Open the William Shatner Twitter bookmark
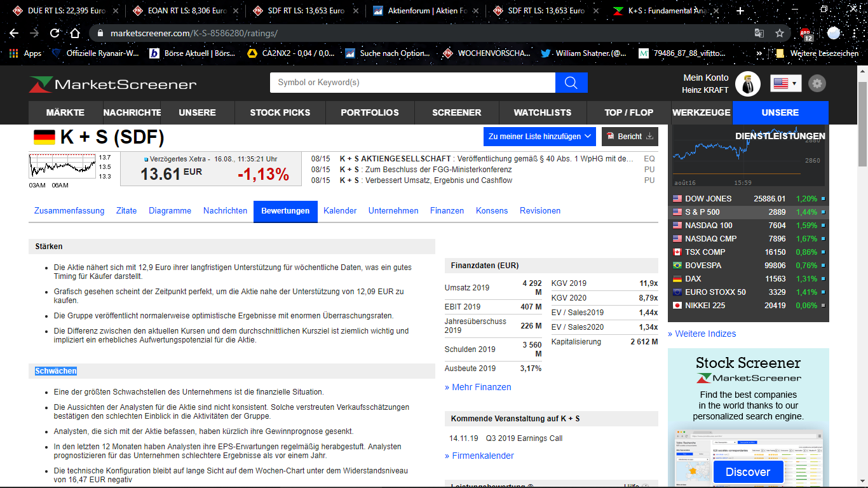The image size is (868, 488). coord(584,53)
